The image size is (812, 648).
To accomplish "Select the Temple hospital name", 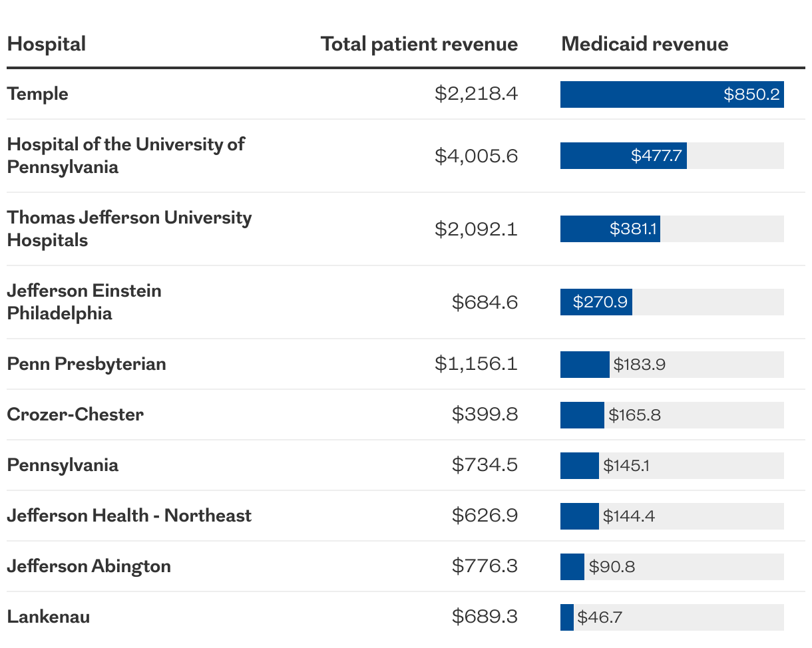I will tap(38, 94).
